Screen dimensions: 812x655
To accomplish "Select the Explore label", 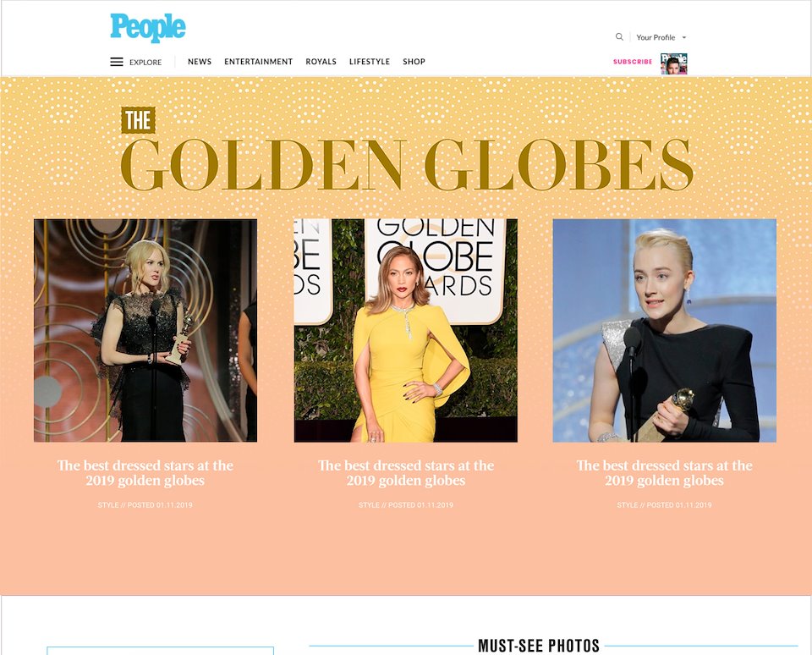I will pos(145,62).
